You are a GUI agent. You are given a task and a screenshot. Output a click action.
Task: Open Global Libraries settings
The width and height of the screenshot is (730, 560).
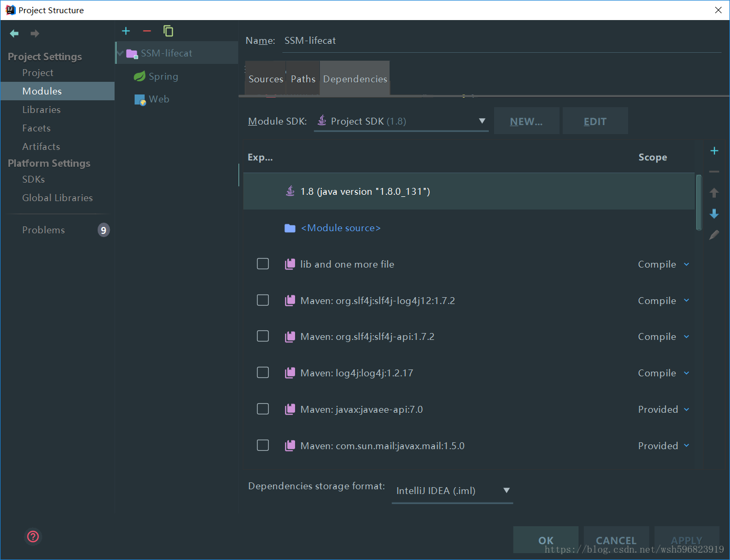coord(58,198)
